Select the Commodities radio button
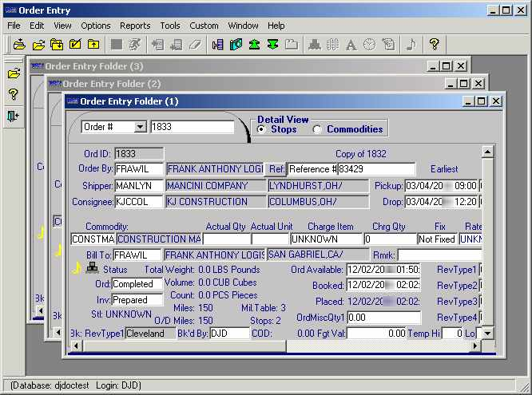 317,129
